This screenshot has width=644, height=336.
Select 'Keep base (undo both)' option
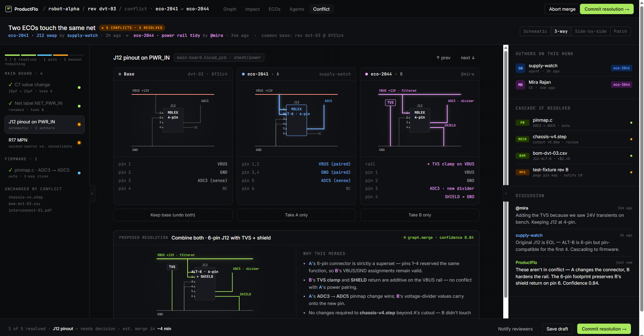pyautogui.click(x=173, y=215)
